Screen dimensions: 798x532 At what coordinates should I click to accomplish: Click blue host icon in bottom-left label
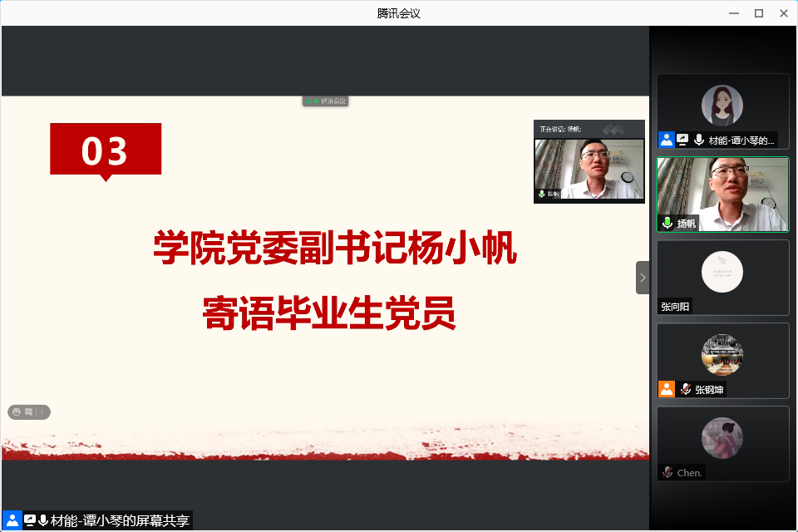coord(12,520)
